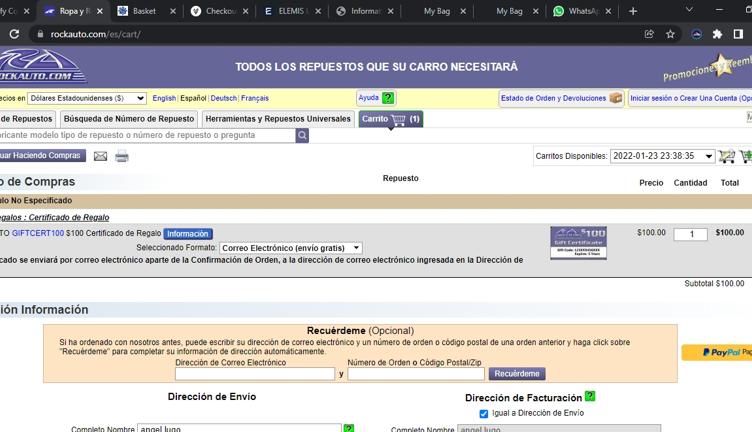752x432 pixels.
Task: Click the shipping Completo Nombre field
Action: coord(239,428)
